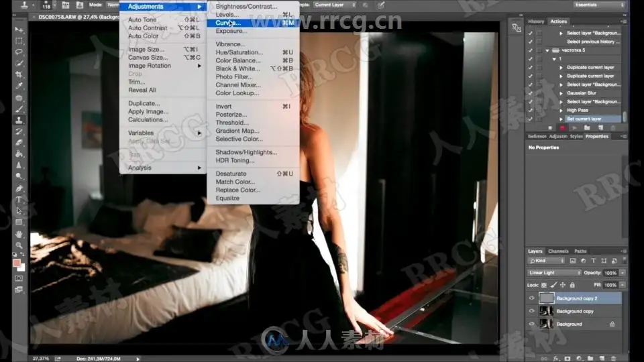This screenshot has width=644, height=362.
Task: Select the Crop tool
Action: [x=19, y=74]
